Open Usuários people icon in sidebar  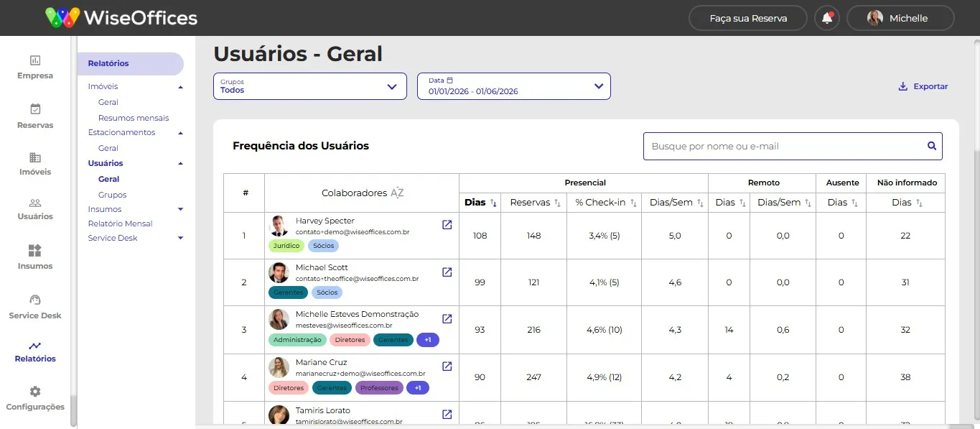pyautogui.click(x=35, y=203)
